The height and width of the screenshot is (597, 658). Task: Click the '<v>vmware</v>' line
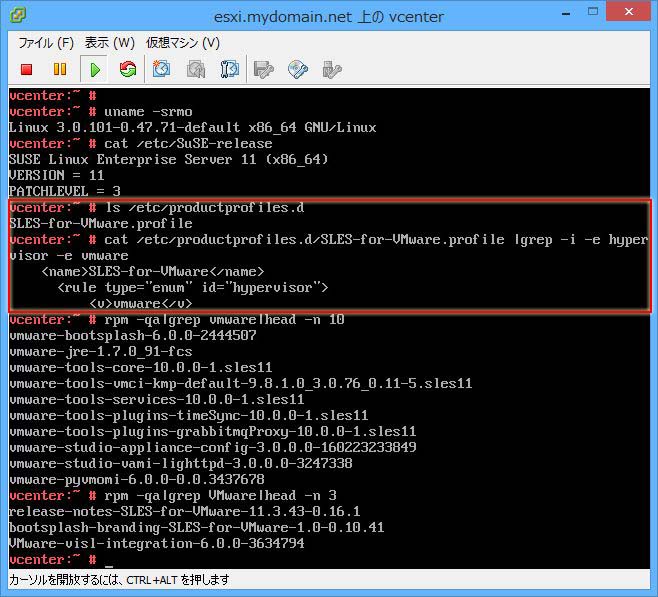(141, 303)
